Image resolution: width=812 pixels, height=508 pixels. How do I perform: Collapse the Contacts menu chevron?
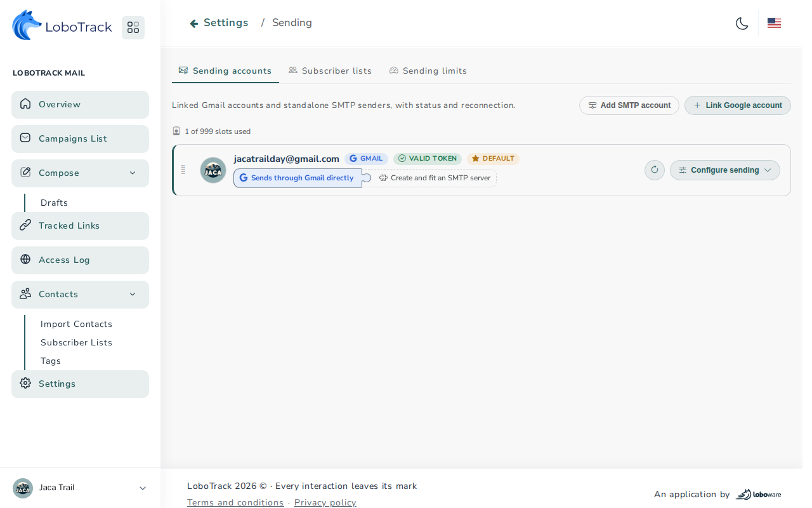coord(133,294)
